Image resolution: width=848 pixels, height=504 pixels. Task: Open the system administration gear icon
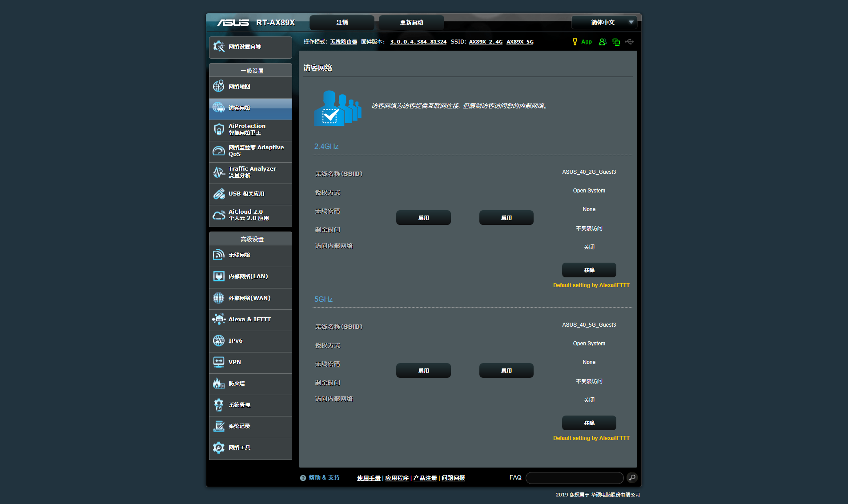coord(219,405)
